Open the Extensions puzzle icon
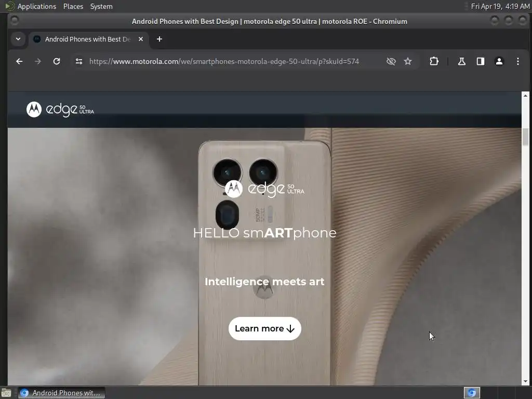This screenshot has height=399, width=532. [434, 61]
